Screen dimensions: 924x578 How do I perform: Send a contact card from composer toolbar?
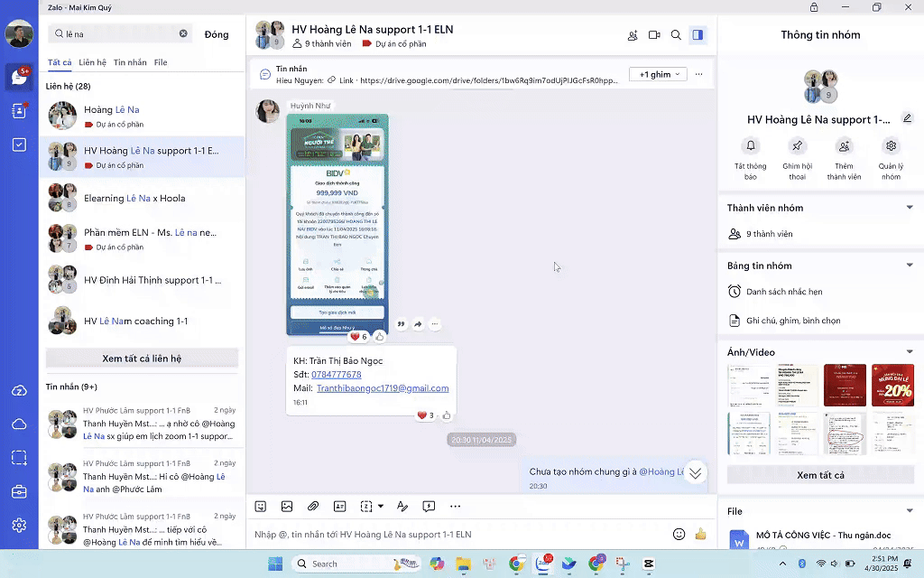pos(339,506)
